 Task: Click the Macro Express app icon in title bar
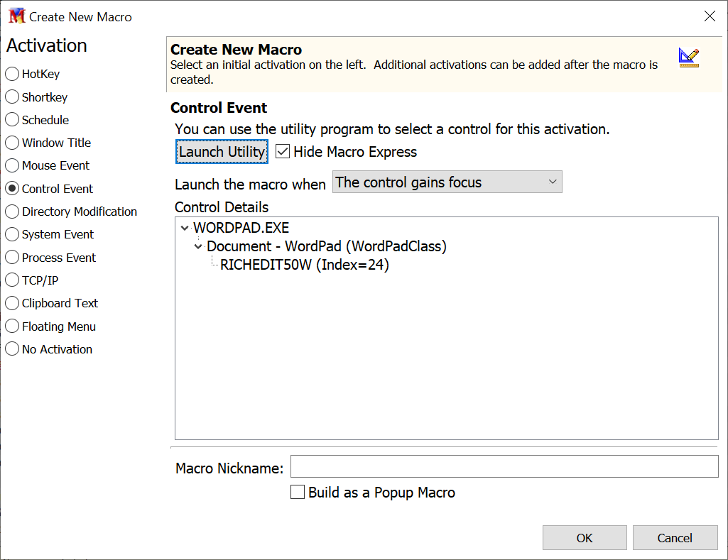coord(16,16)
